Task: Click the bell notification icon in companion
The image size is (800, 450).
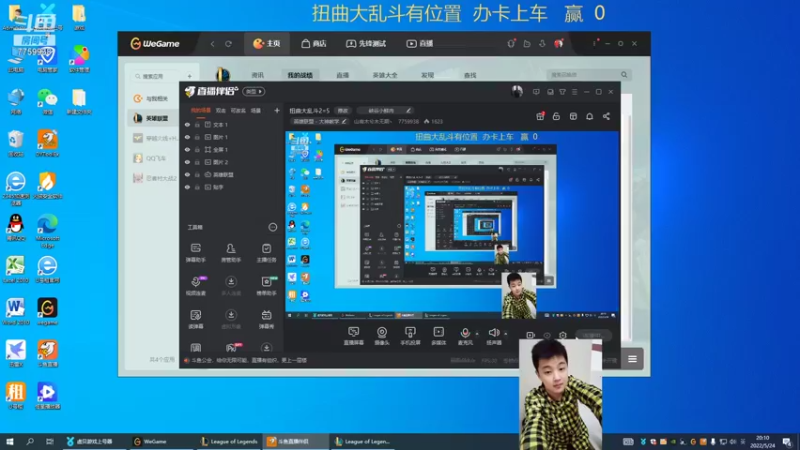Action: [589, 116]
